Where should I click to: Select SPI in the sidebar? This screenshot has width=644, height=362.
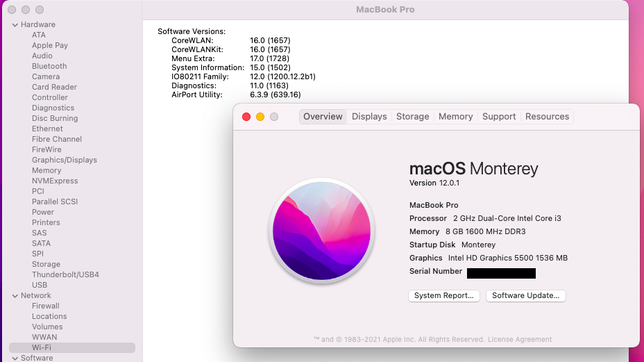[x=37, y=254]
